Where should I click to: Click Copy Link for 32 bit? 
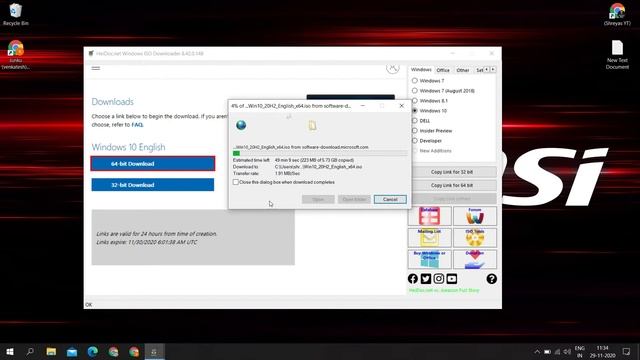tap(452, 172)
